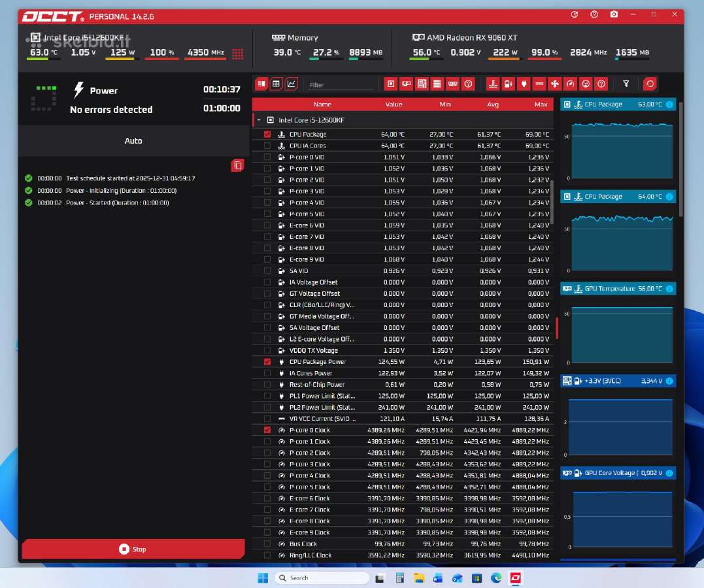Show power sensors using plug icon
Image resolution: width=704 pixels, height=588 pixels.
click(x=524, y=84)
